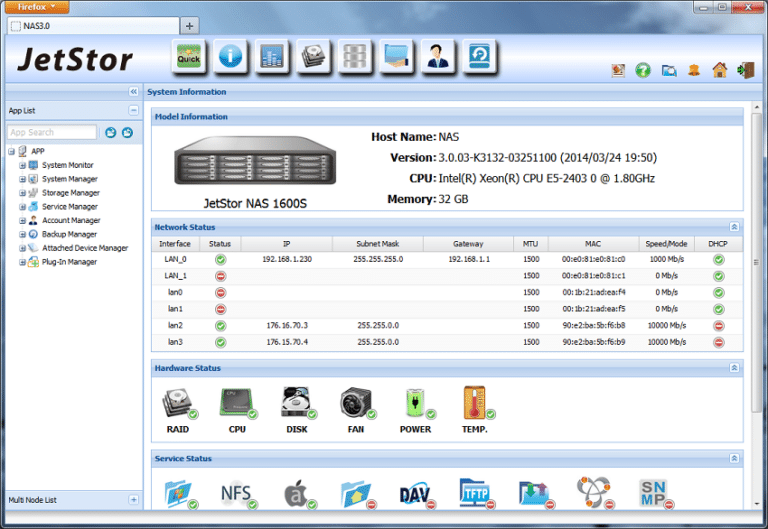This screenshot has width=768, height=529.
Task: Sort by the Interface column header
Action: coord(175,244)
